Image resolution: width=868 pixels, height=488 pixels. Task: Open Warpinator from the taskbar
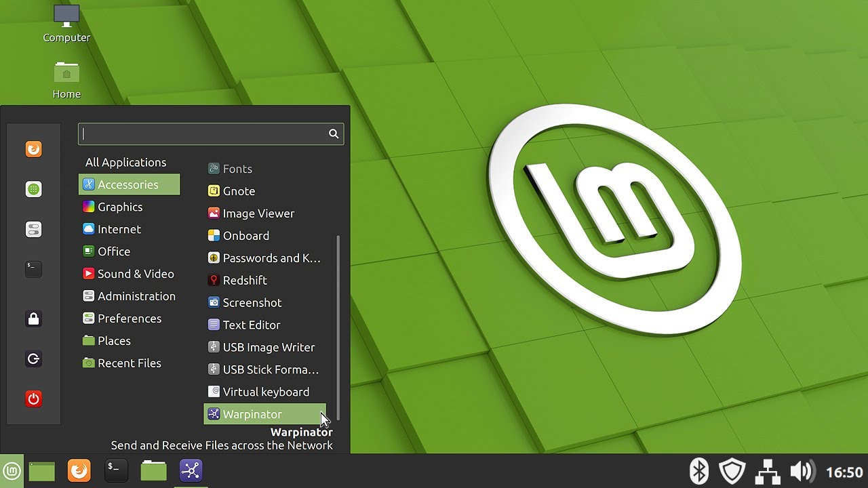click(191, 470)
